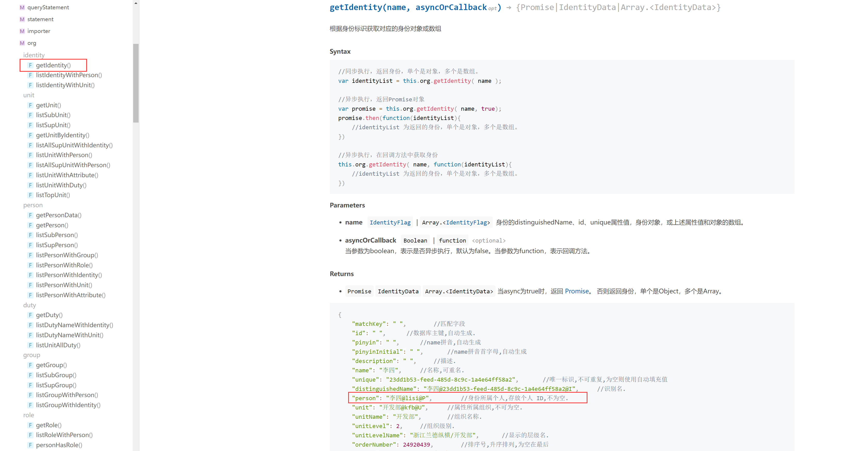Select listIdentityWithPerson() in sidebar
This screenshot has width=868, height=451.
(x=69, y=75)
